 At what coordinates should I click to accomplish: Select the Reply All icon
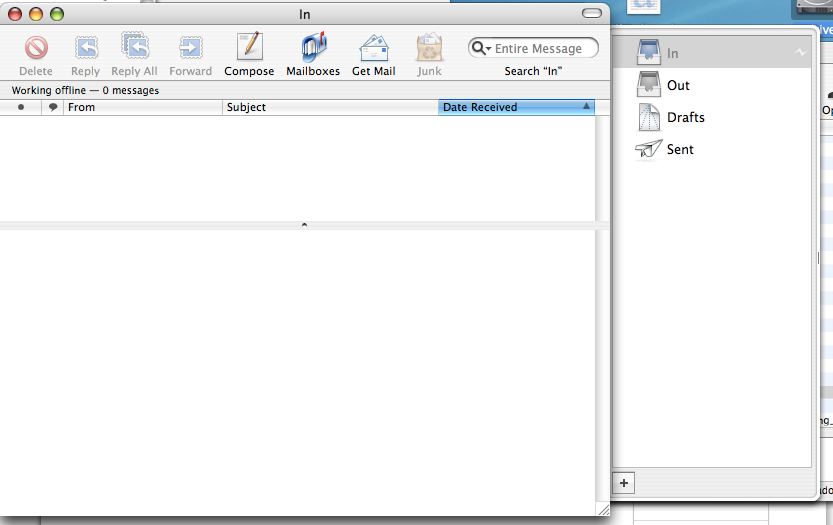134,48
